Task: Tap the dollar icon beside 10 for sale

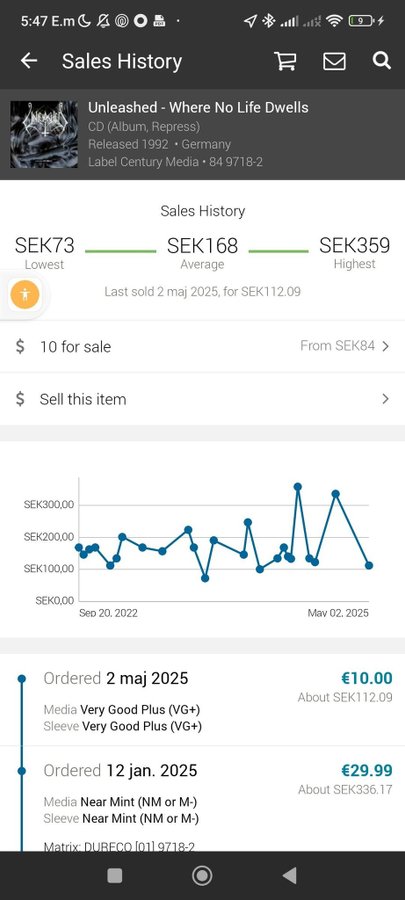Action: click(20, 346)
